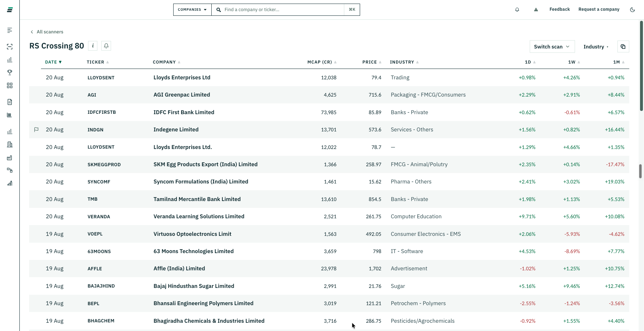This screenshot has height=331, width=644.
Task: Open Bhagiradha Chemicals & Industries Limited link
Action: tap(209, 321)
